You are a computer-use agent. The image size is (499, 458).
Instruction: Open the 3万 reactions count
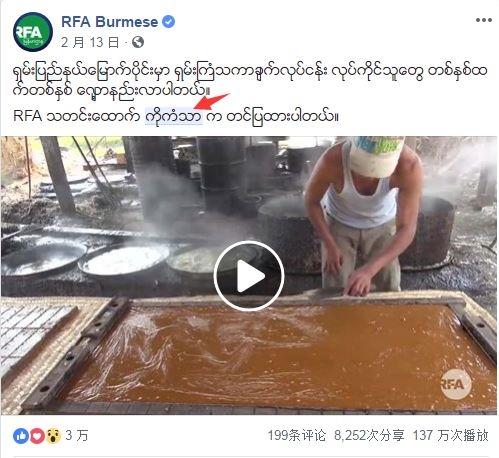tap(76, 435)
